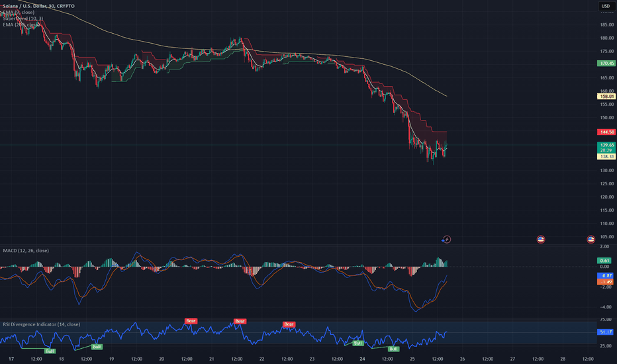Click the RSI Divergence Indicator legend
The image size is (617, 364).
click(x=41, y=324)
